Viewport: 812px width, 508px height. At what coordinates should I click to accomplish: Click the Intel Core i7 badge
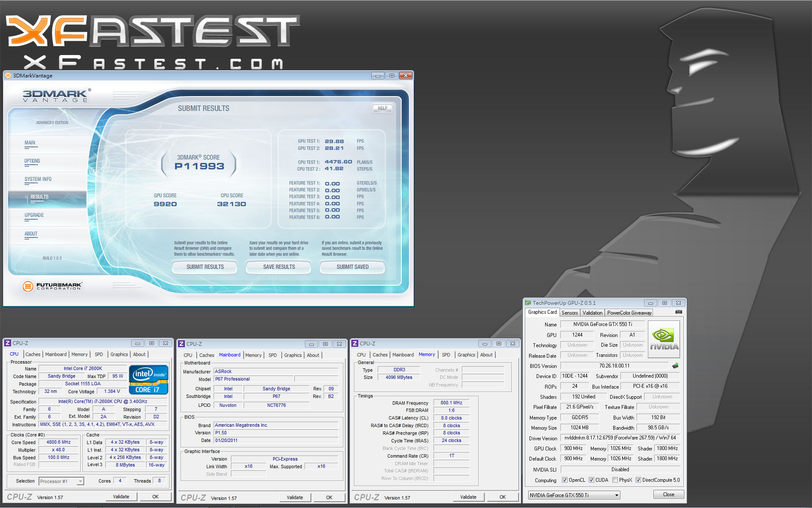(148, 380)
